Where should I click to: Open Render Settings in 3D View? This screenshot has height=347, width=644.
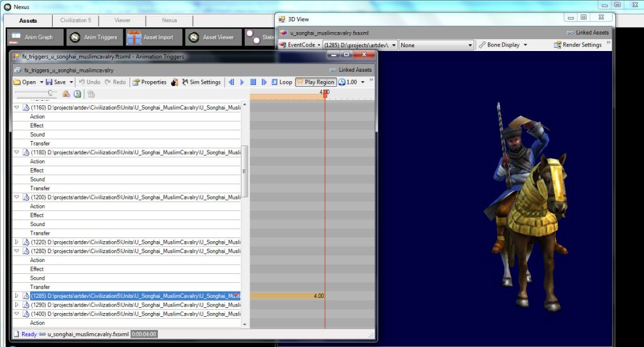[x=578, y=45]
